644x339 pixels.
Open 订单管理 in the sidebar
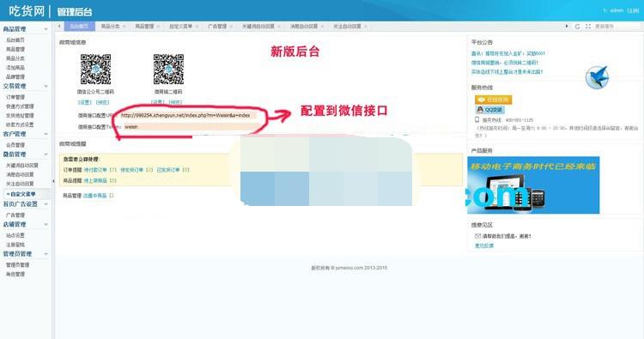(15, 97)
